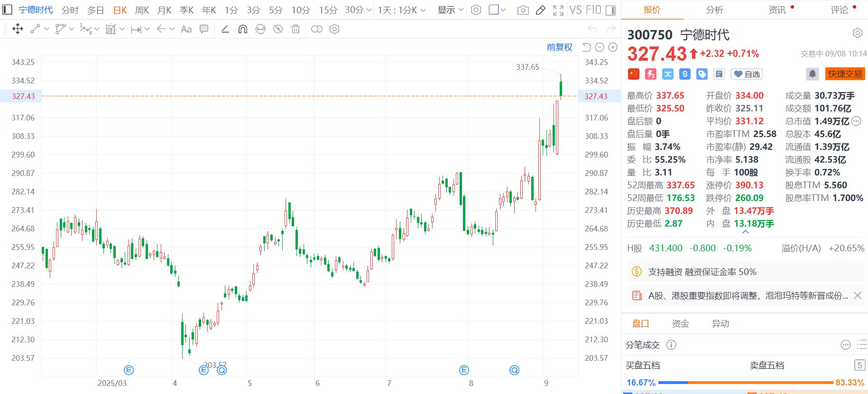Image resolution: width=868 pixels, height=394 pixels.
Task: Select the range interval tool
Action: tap(136, 29)
